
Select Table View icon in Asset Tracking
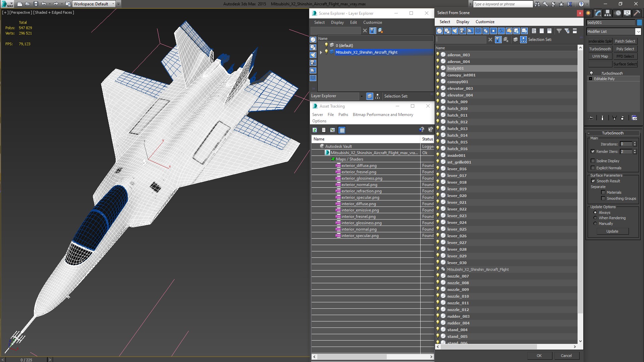(x=342, y=130)
